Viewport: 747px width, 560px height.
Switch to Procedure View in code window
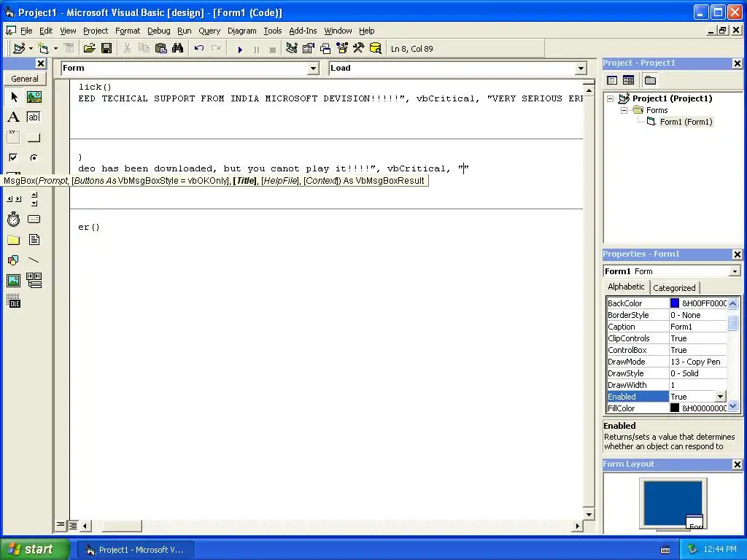click(x=61, y=525)
